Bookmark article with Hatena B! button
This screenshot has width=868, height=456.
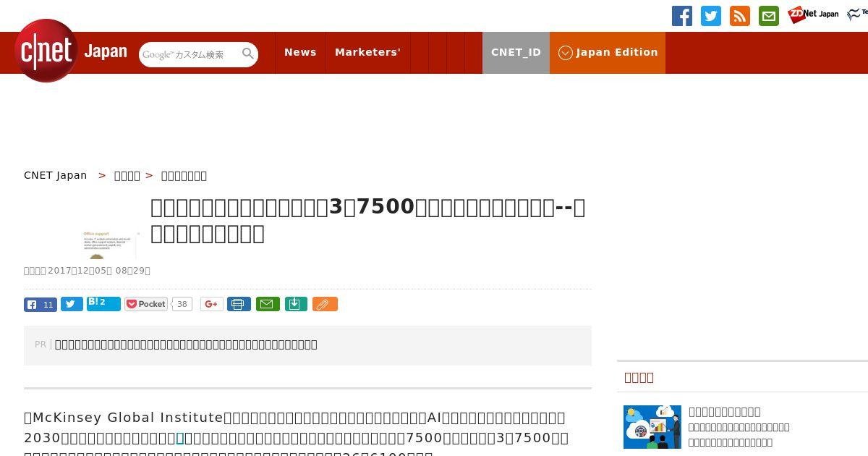point(103,303)
